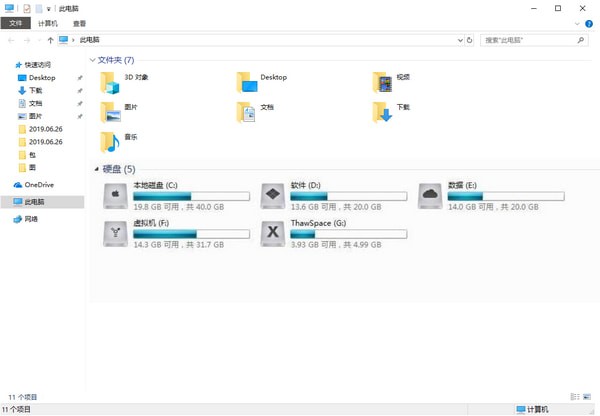Select the 数据 (E:) cloud drive icon

[x=430, y=196]
